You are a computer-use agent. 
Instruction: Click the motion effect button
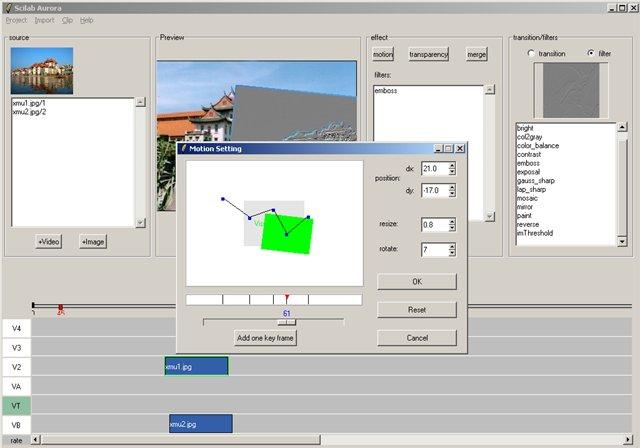(x=383, y=54)
